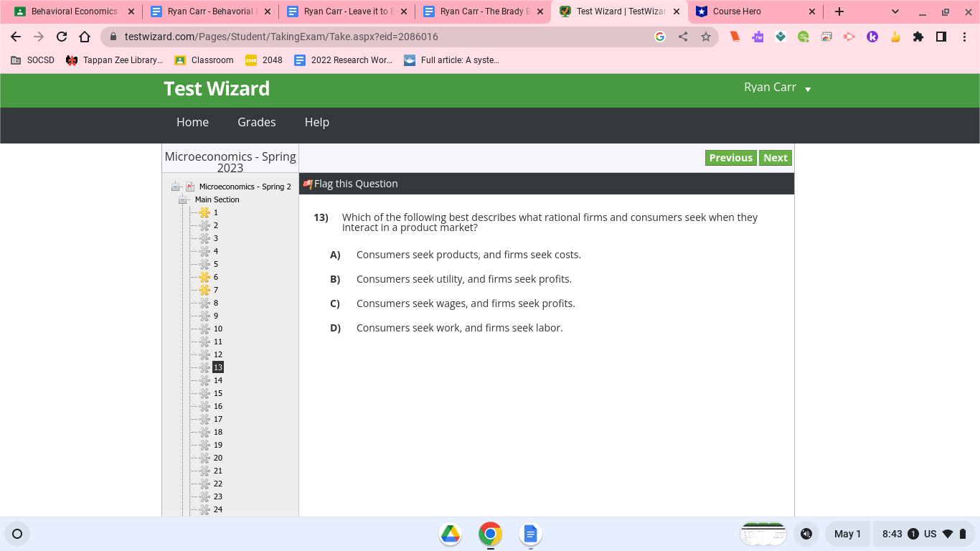View site info via lock icon
Screen dimensions: 980x551
(x=113, y=37)
